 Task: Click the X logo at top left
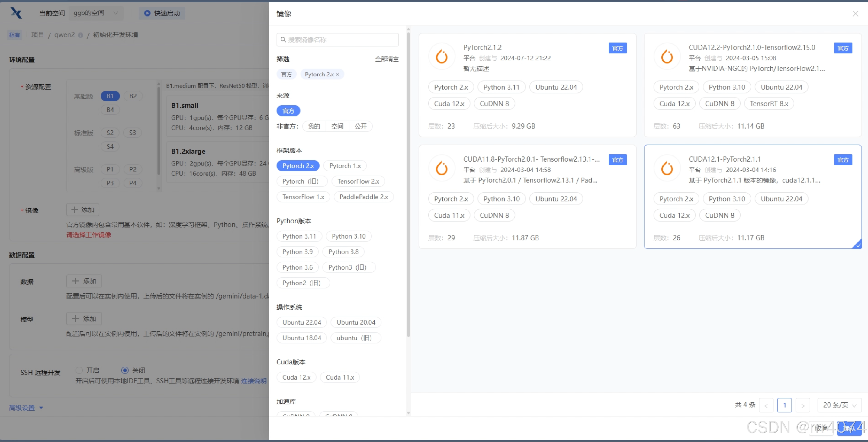16,13
